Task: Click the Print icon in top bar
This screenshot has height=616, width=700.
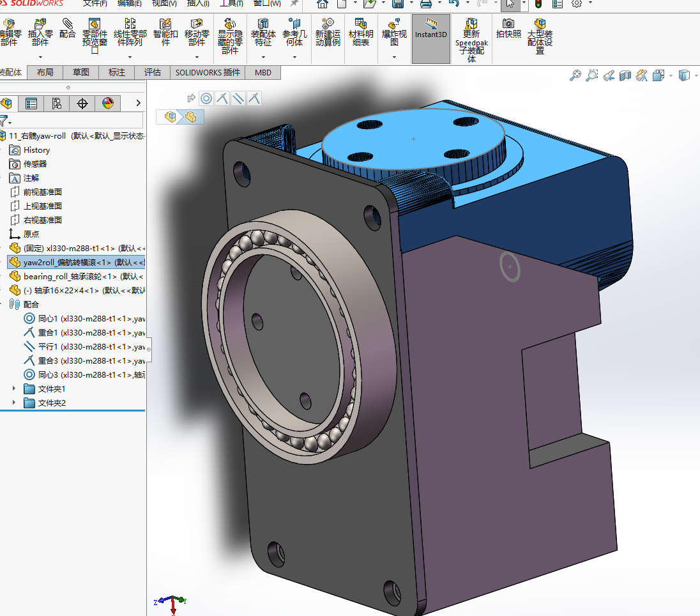Action: pyautogui.click(x=426, y=4)
